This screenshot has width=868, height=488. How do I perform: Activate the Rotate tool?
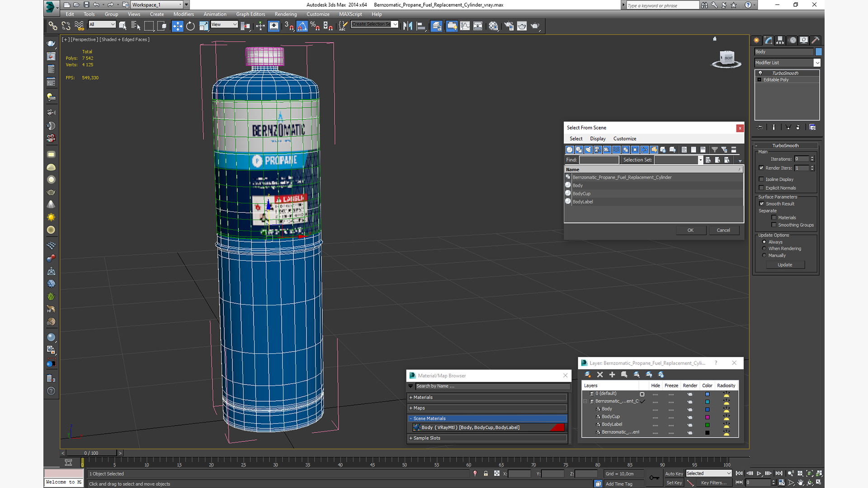(190, 26)
